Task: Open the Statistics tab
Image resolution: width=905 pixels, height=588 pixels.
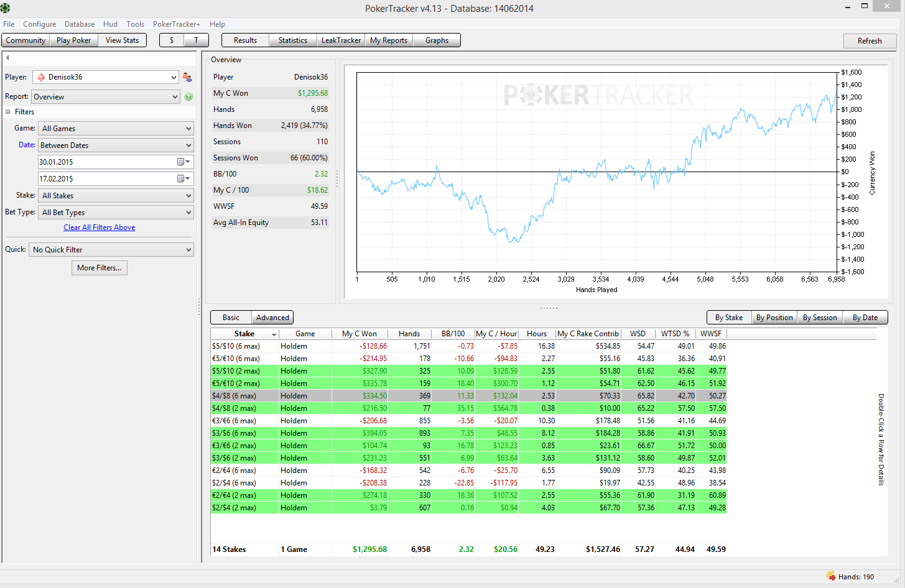Action: pyautogui.click(x=292, y=40)
